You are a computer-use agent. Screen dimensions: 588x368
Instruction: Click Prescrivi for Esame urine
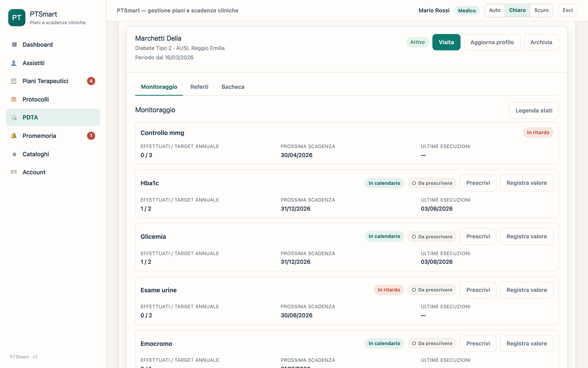click(x=478, y=290)
